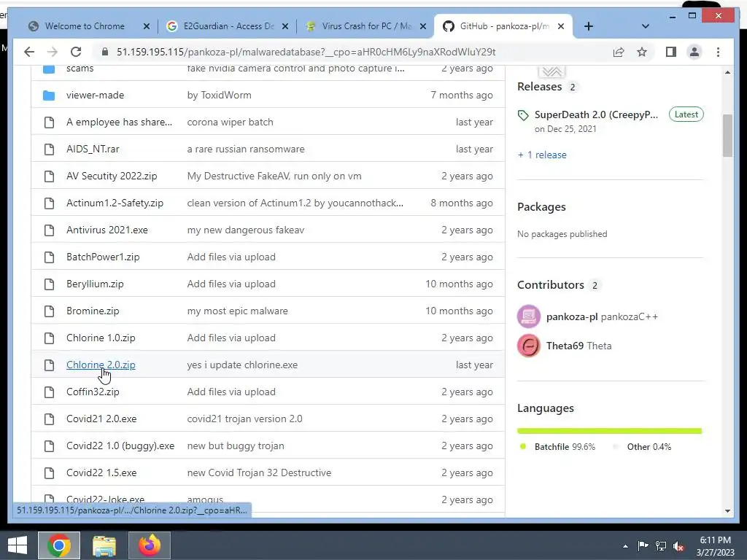Open Antivirus 2021.exe file link
The image size is (747, 560).
tap(107, 230)
